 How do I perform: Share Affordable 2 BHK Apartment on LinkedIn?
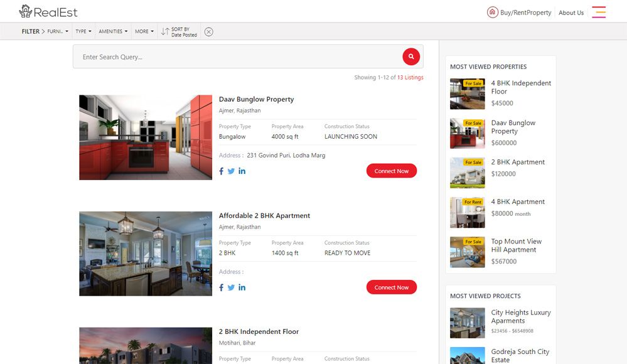[242, 287]
